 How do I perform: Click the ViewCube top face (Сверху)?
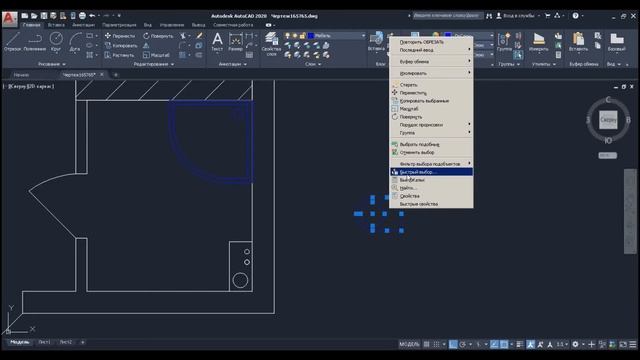pos(608,120)
